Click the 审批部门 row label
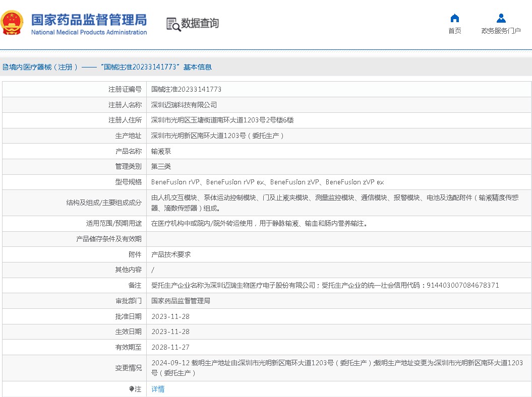 click(x=128, y=301)
